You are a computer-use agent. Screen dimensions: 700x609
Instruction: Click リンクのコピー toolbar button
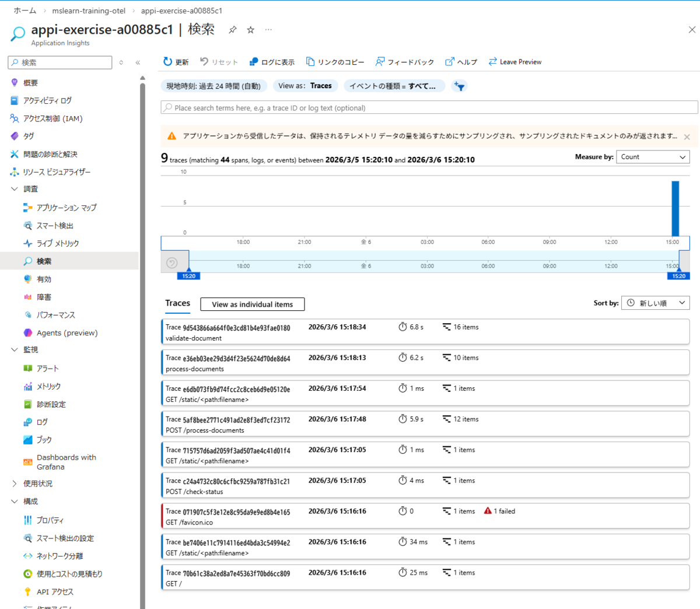335,62
